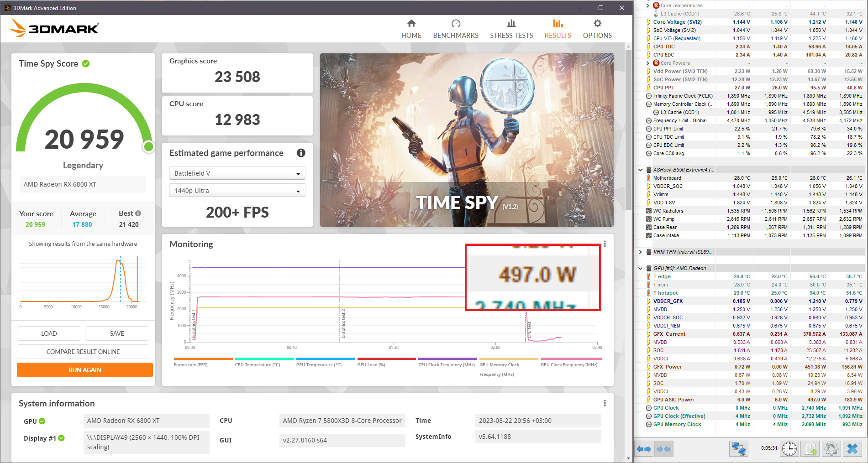Collapse ASRock B550 Extreme4 sensor group
Image resolution: width=868 pixels, height=463 pixels.
click(641, 170)
